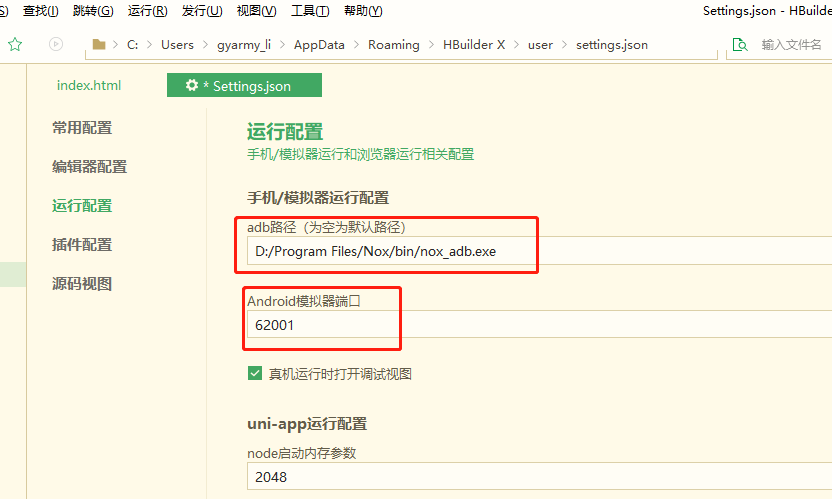The image size is (832, 499).
Task: Expand chevron after HBuilder X in breadcrumb
Action: pos(516,45)
